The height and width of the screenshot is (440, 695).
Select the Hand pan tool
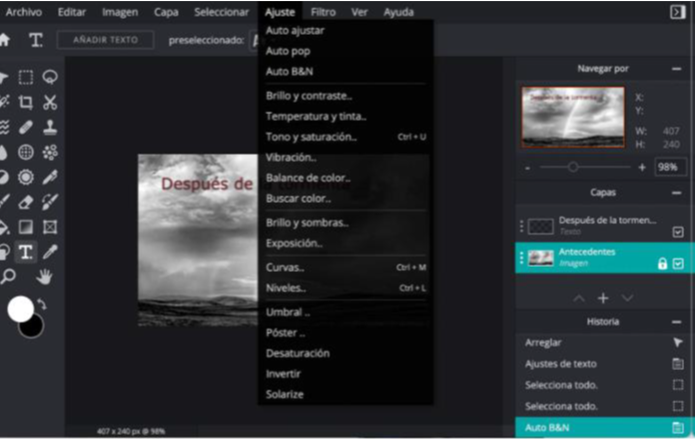(x=45, y=277)
